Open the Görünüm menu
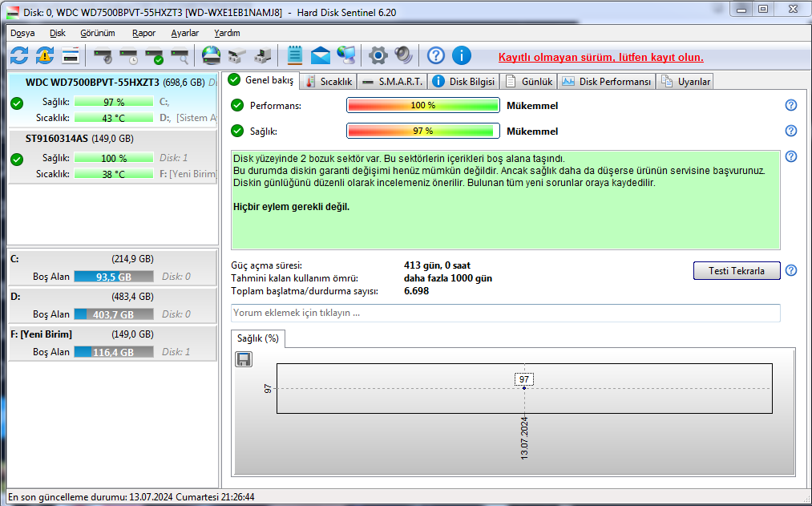 tap(97, 33)
